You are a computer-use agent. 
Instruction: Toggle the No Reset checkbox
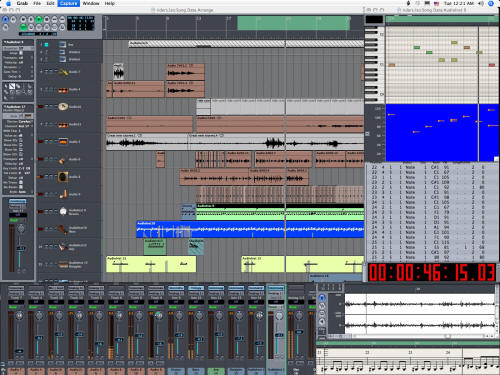21,187
